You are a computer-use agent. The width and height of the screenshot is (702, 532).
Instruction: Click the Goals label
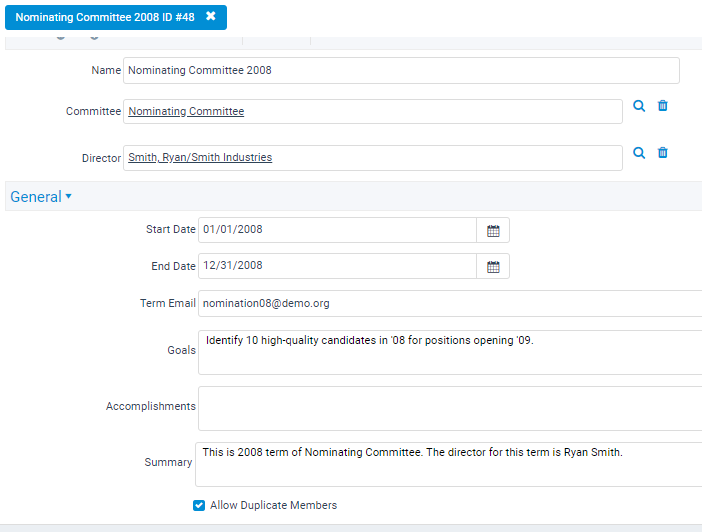click(181, 350)
